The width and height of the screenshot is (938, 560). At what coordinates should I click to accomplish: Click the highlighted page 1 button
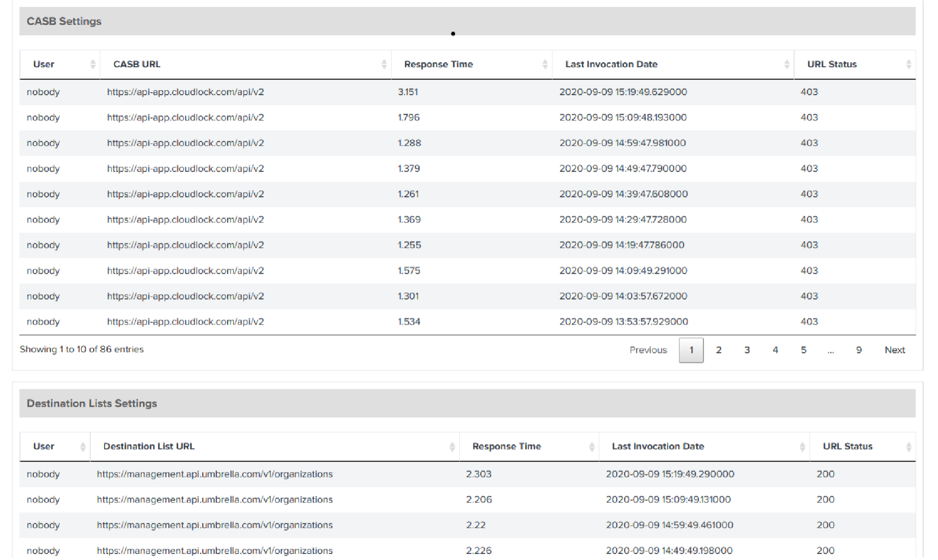click(691, 350)
